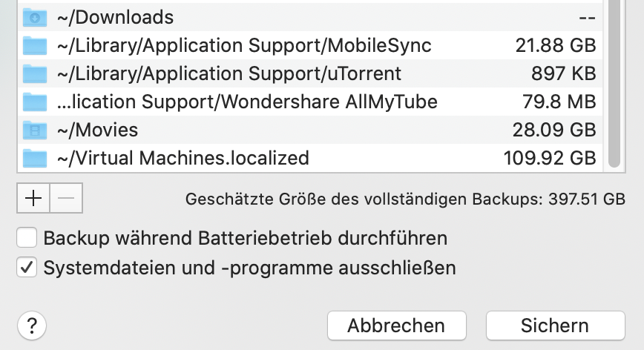Click the MobileSync folder icon
Screen dimensions: 644x350
tap(34, 45)
